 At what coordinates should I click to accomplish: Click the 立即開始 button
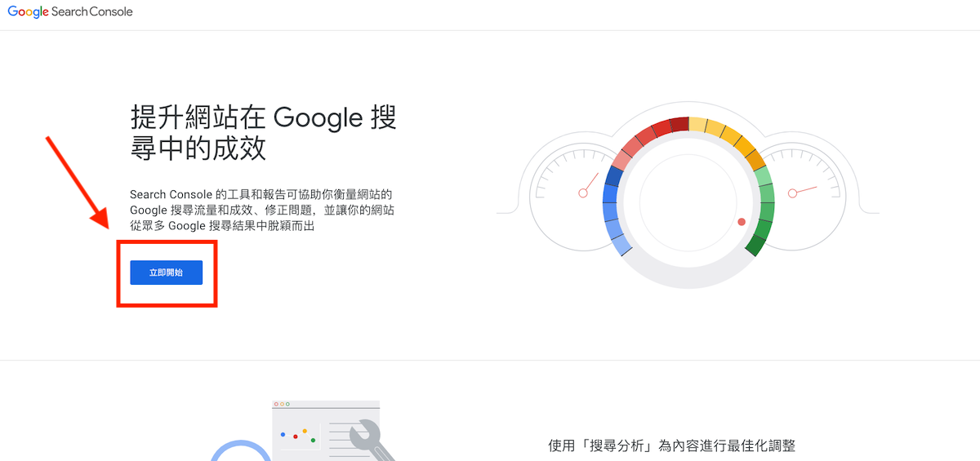click(166, 273)
